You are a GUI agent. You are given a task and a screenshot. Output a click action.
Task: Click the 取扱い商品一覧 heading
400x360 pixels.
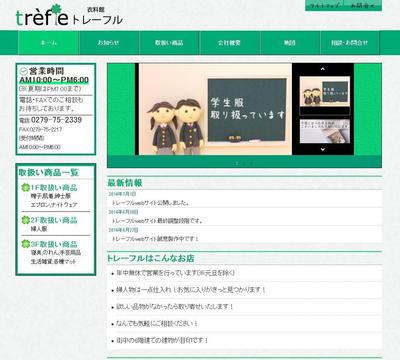pyautogui.click(x=49, y=172)
